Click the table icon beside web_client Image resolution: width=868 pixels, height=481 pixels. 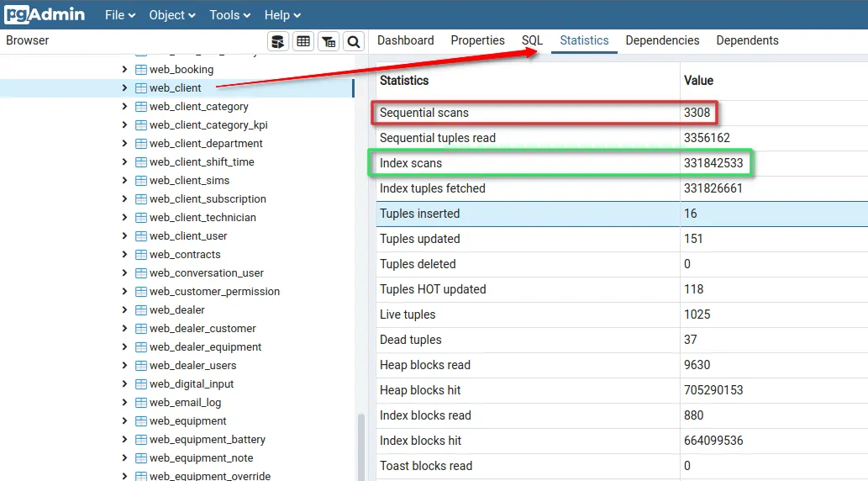tap(141, 88)
